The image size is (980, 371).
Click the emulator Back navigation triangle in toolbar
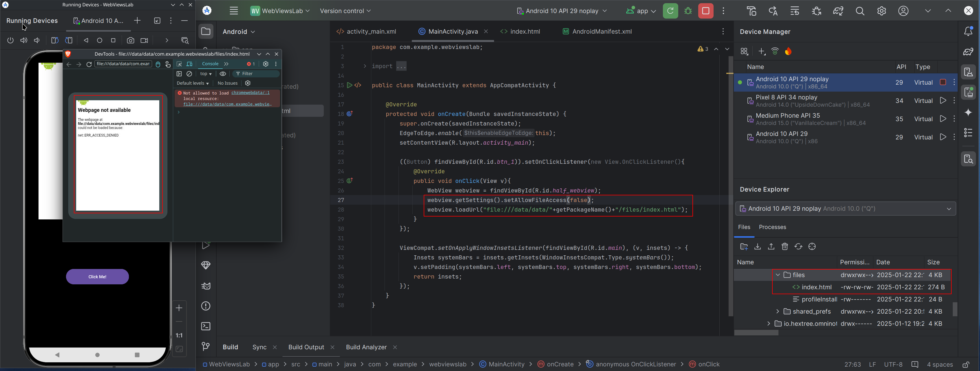[86, 40]
